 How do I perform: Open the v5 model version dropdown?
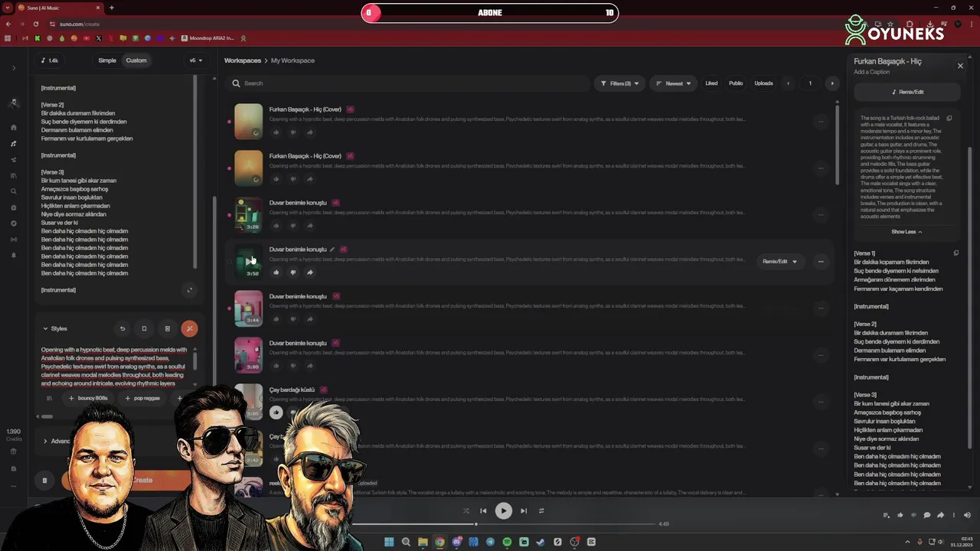[196, 60]
